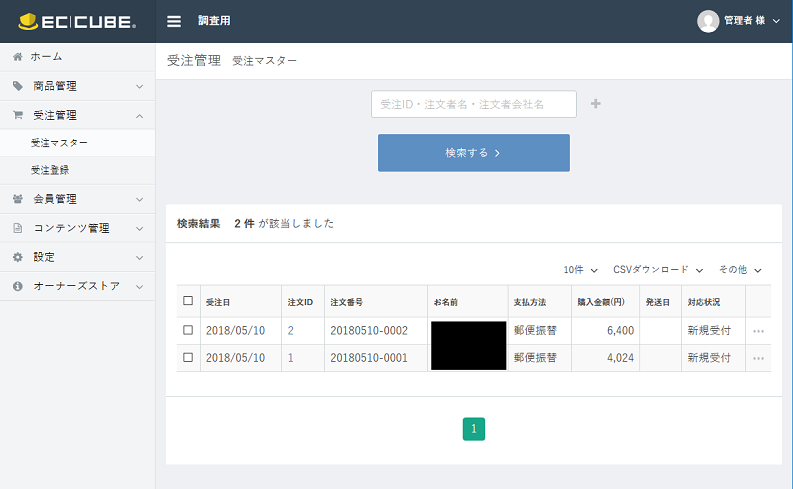Click the EC-CUBE logo
The image size is (793, 489).
click(77, 21)
